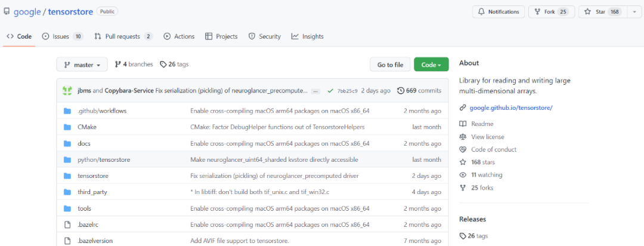
Task: View the 26 tags link near branches
Action: [175, 64]
